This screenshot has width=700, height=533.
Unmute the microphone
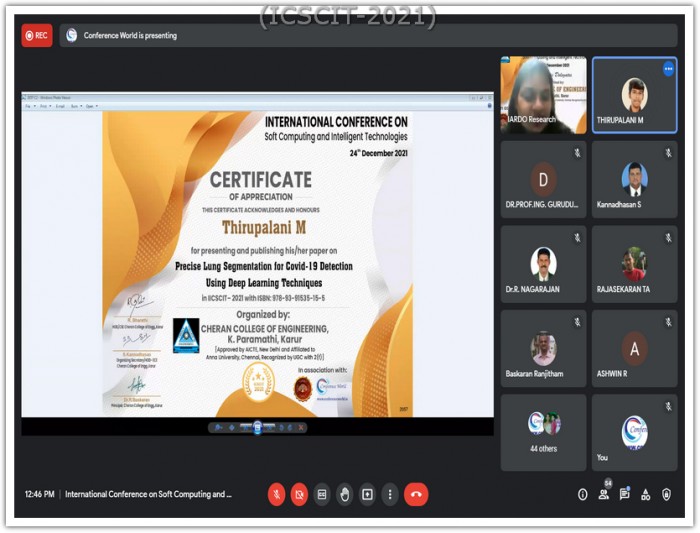276,494
